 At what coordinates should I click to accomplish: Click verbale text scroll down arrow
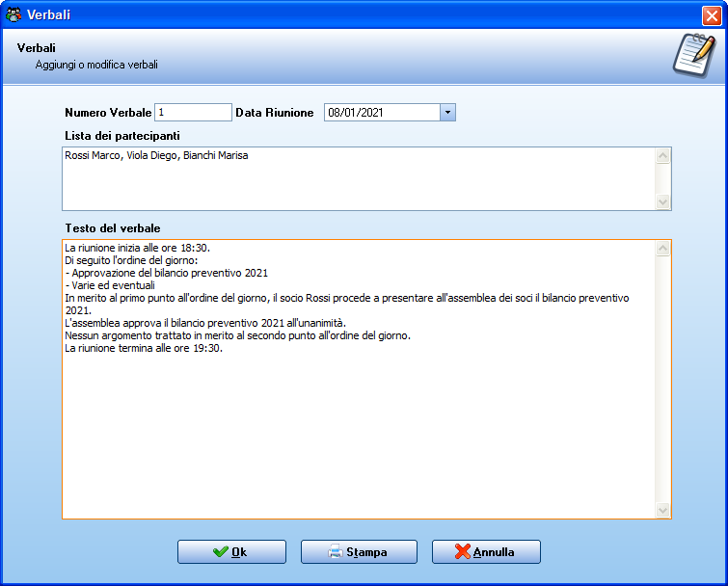(663, 510)
